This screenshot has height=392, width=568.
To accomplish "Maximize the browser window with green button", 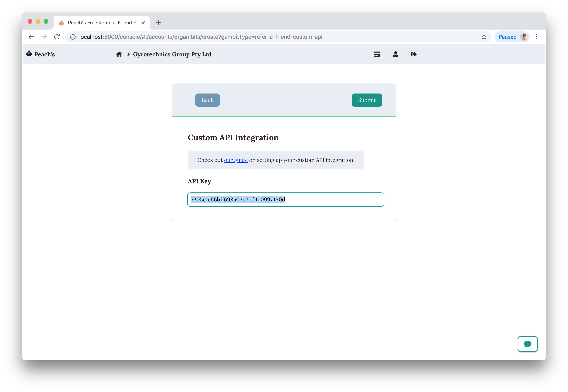I will coord(46,21).
